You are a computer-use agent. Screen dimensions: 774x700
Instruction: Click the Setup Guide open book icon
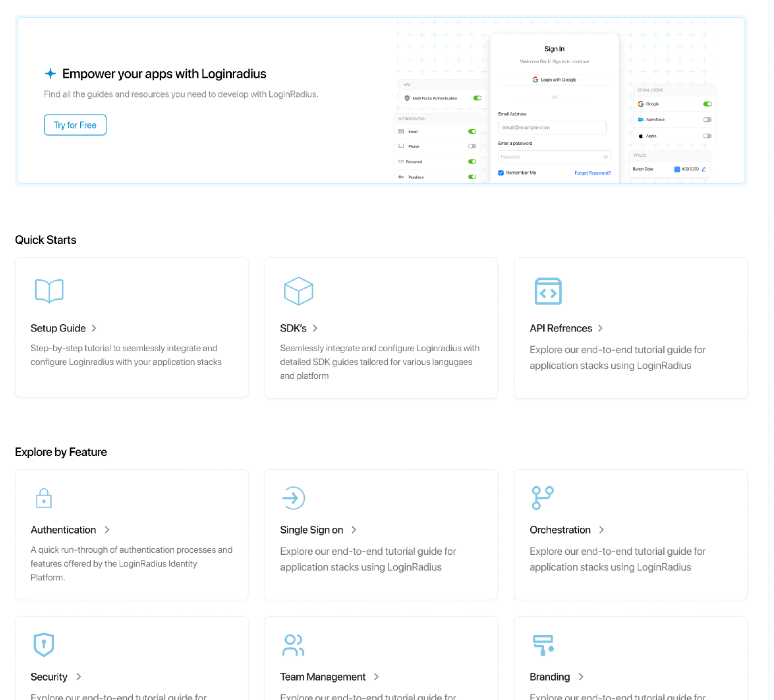pyautogui.click(x=49, y=291)
